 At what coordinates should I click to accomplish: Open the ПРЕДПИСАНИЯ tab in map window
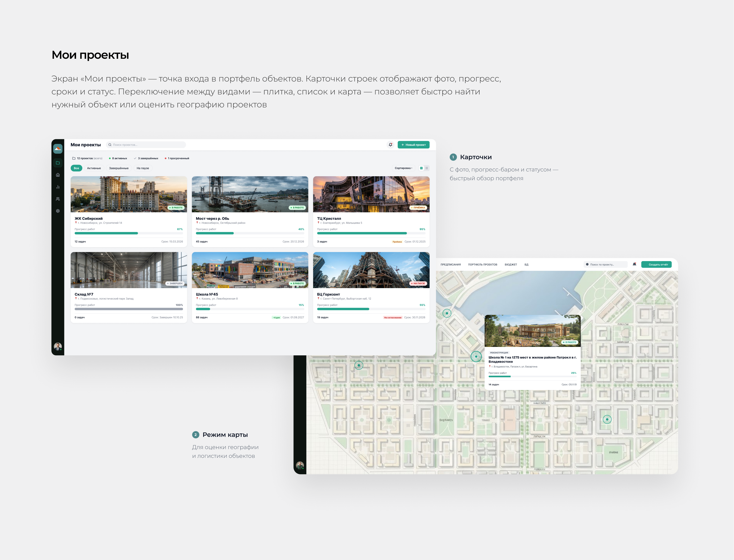(451, 265)
